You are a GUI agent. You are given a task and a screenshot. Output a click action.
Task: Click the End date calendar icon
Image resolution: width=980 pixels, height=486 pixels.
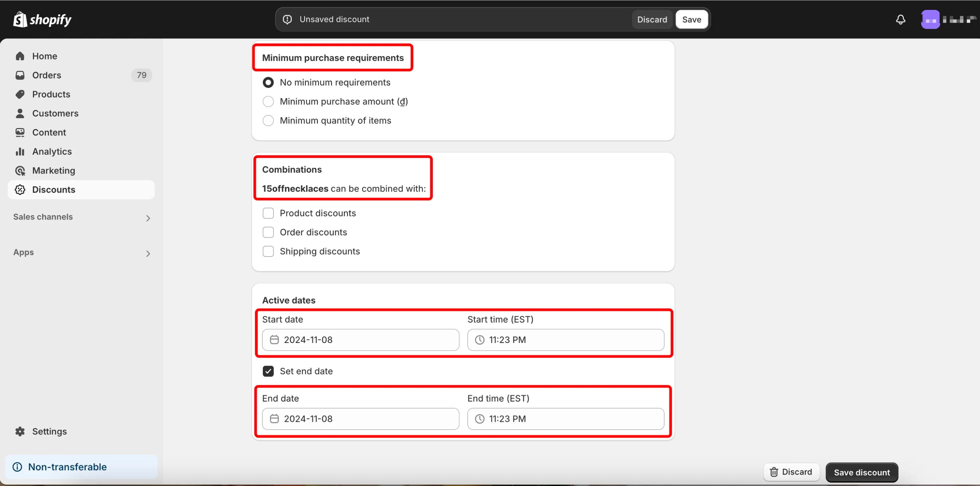tap(274, 419)
